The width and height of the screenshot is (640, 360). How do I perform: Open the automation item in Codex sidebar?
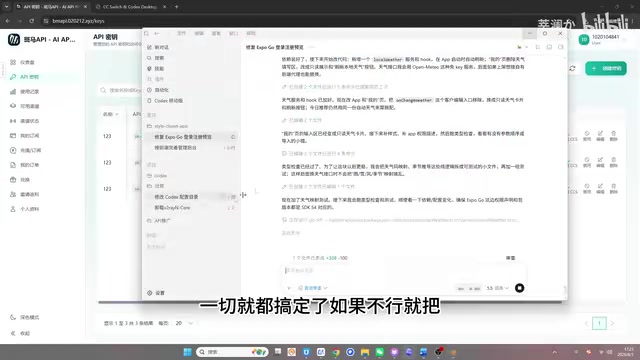[x=158, y=90]
